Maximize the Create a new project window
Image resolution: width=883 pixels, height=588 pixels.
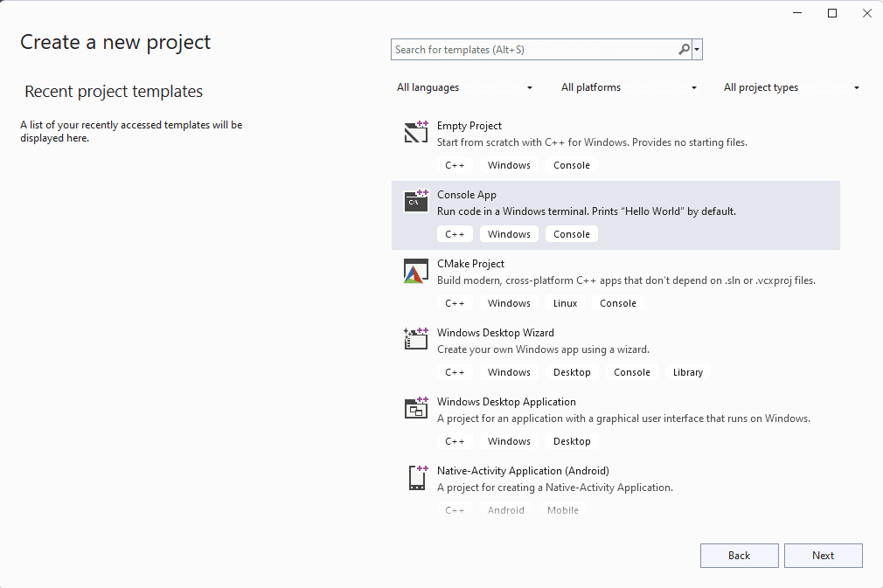point(832,13)
